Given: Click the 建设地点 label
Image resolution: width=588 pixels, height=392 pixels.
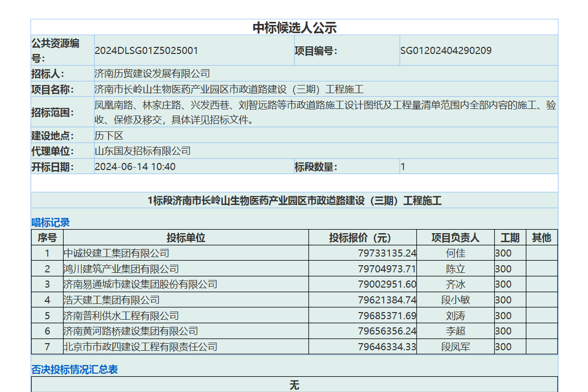Looking at the screenshot, I should 52,136.
